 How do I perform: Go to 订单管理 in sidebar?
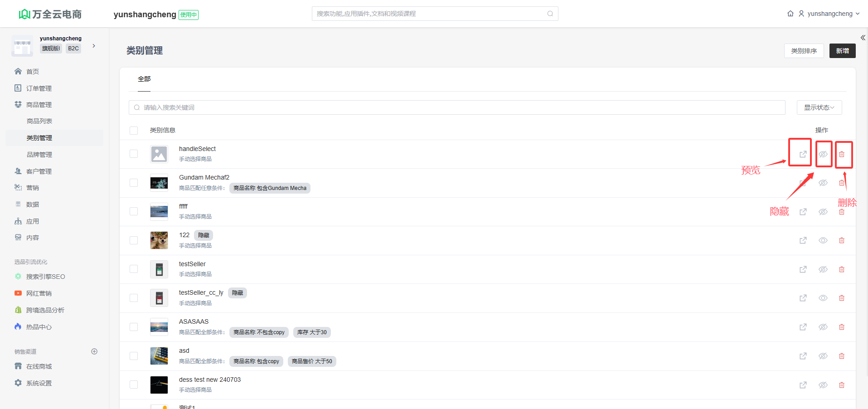pos(39,88)
